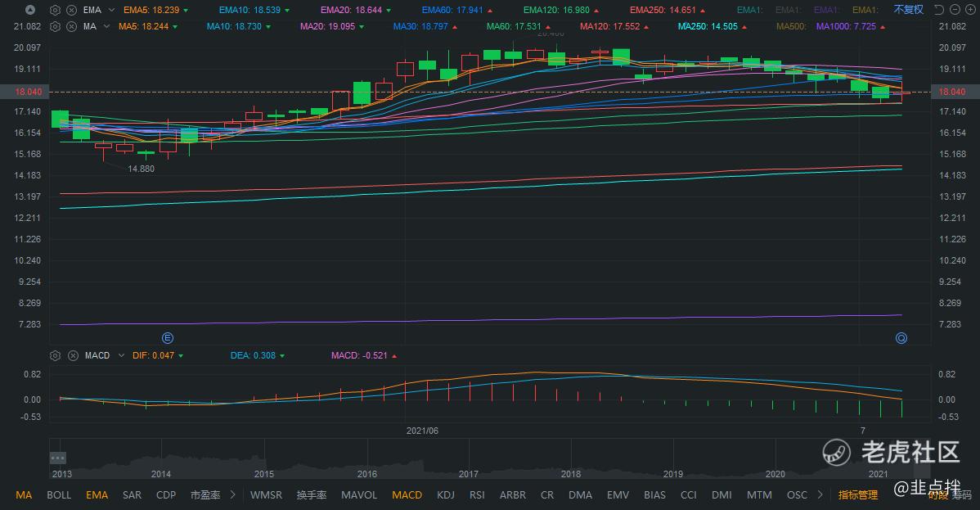
Task: Open 指标管理 indicator management
Action: click(x=858, y=495)
